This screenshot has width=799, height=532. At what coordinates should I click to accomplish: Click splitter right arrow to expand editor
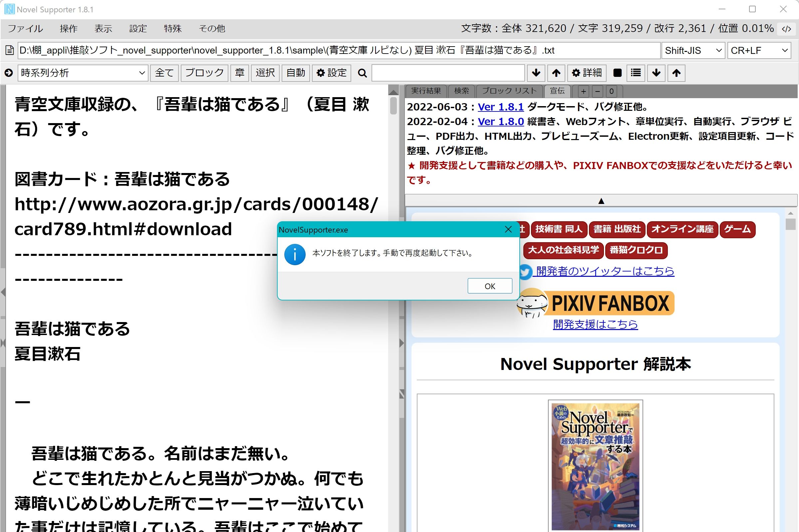coord(401,343)
